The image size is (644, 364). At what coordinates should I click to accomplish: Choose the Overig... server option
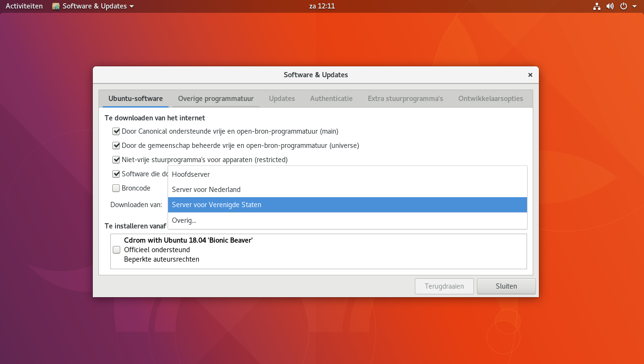[x=348, y=220]
